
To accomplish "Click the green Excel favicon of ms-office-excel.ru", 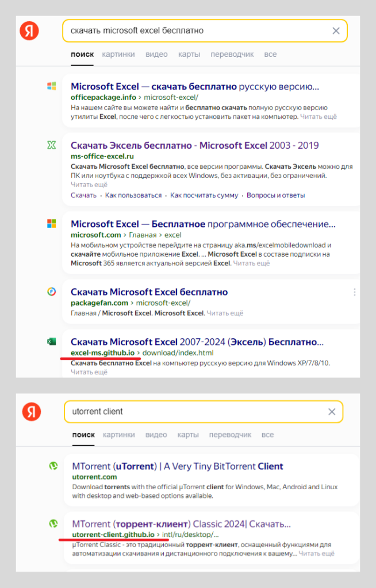I will [52, 145].
